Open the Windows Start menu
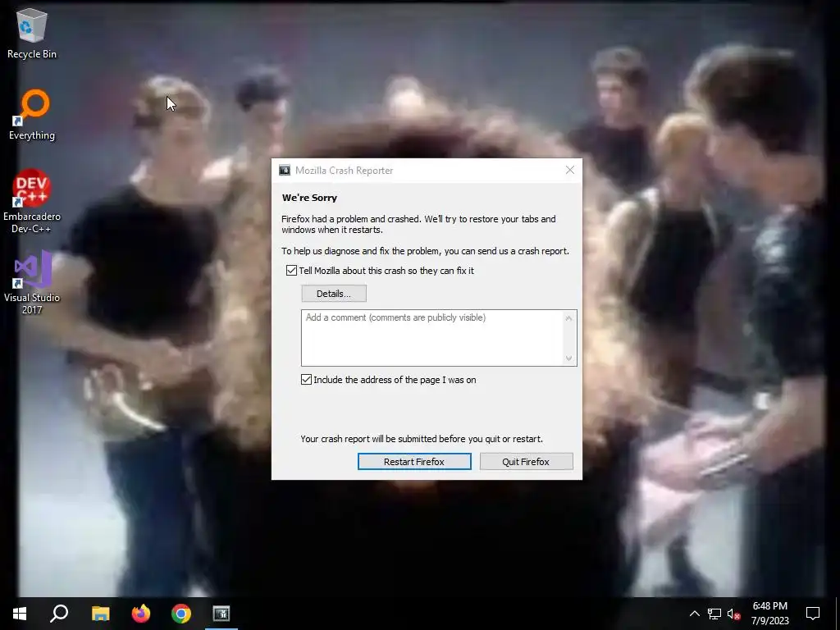The height and width of the screenshot is (630, 840). (20, 614)
